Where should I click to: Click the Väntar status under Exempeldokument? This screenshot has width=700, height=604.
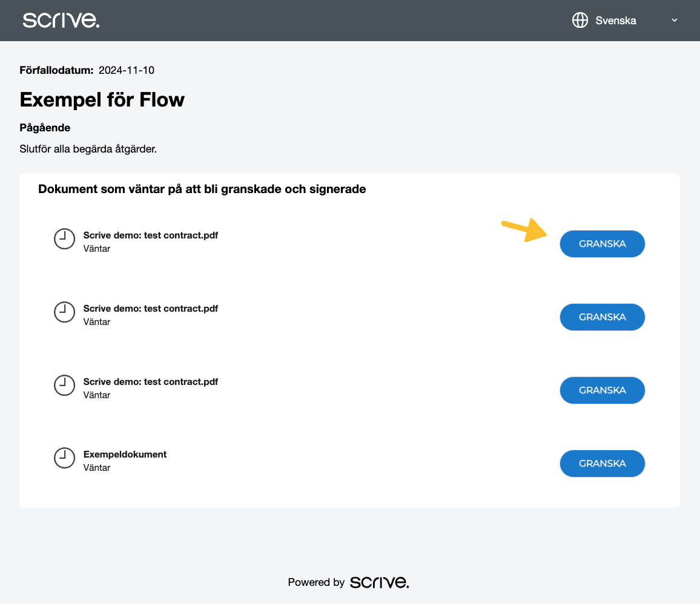tap(97, 468)
